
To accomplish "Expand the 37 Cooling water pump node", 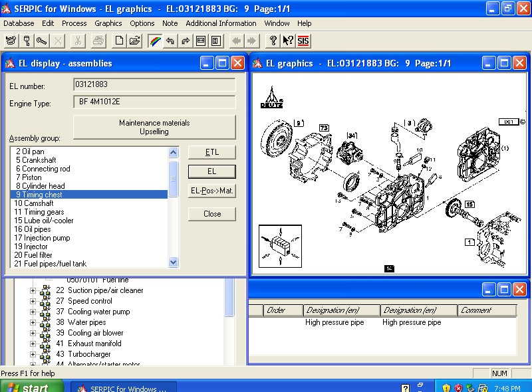I will pyautogui.click(x=33, y=312).
